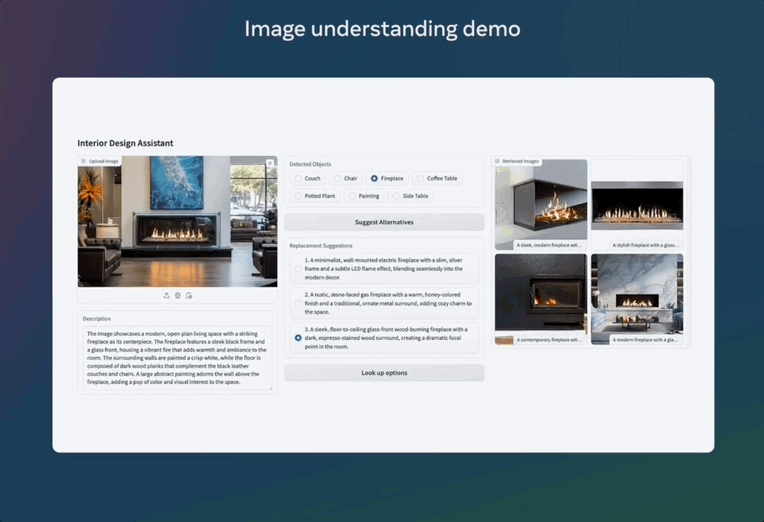Select the floor-to-ceiling wood-burning fireplace suggestion

click(298, 338)
